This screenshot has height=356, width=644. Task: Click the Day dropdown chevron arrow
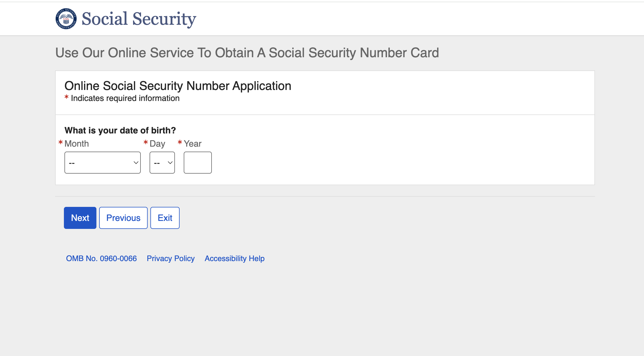tap(170, 163)
